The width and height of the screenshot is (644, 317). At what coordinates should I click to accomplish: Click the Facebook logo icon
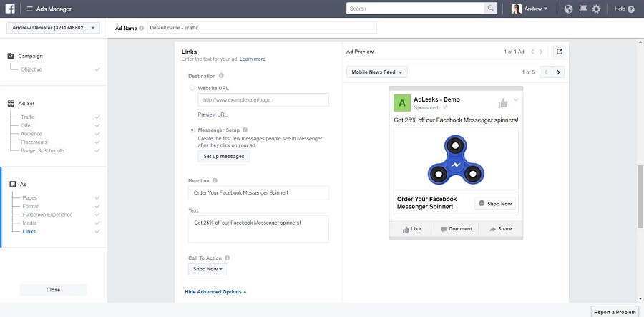11,9
